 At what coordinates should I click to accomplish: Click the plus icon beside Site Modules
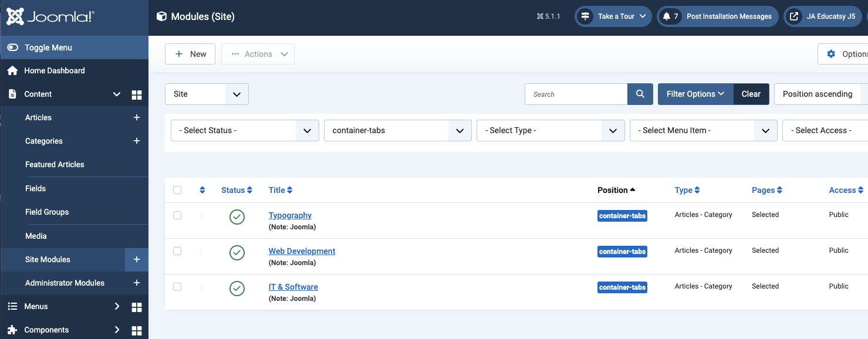click(137, 259)
